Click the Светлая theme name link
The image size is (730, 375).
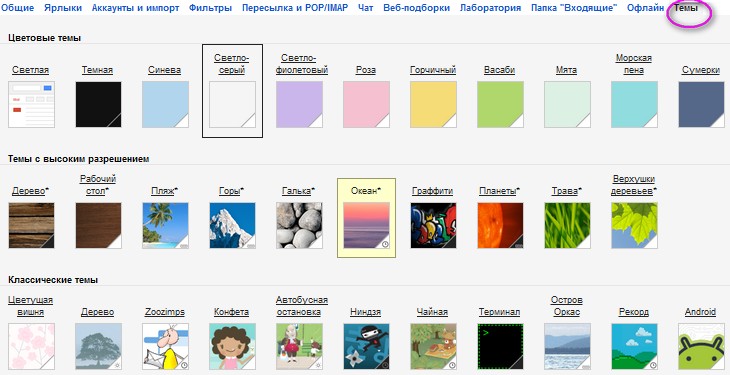tap(31, 70)
